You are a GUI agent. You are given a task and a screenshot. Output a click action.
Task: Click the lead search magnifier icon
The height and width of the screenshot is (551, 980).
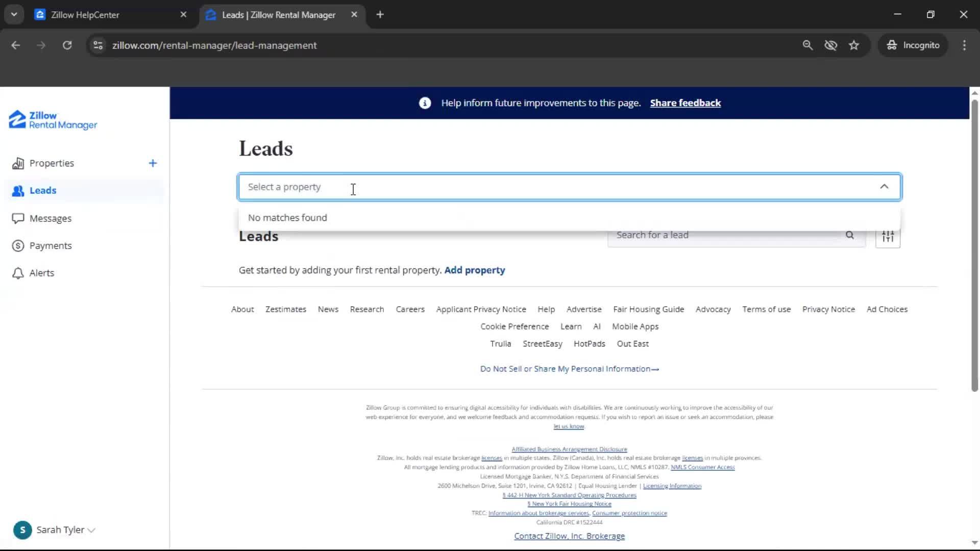[x=850, y=235]
